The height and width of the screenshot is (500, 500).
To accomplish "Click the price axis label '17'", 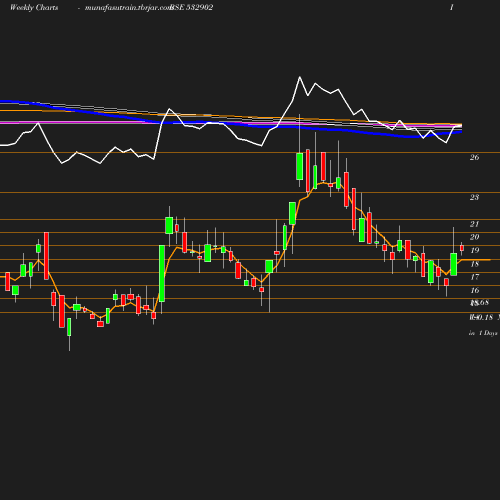I will click(474, 277).
